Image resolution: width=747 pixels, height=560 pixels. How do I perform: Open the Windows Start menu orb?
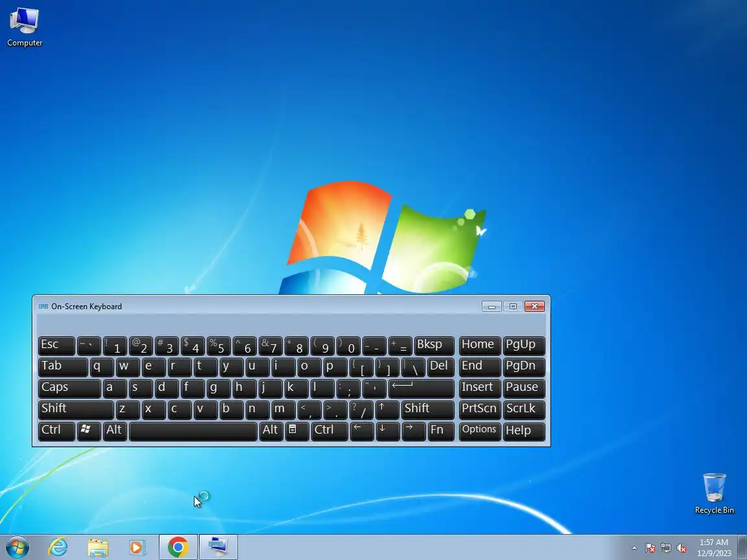point(17,547)
